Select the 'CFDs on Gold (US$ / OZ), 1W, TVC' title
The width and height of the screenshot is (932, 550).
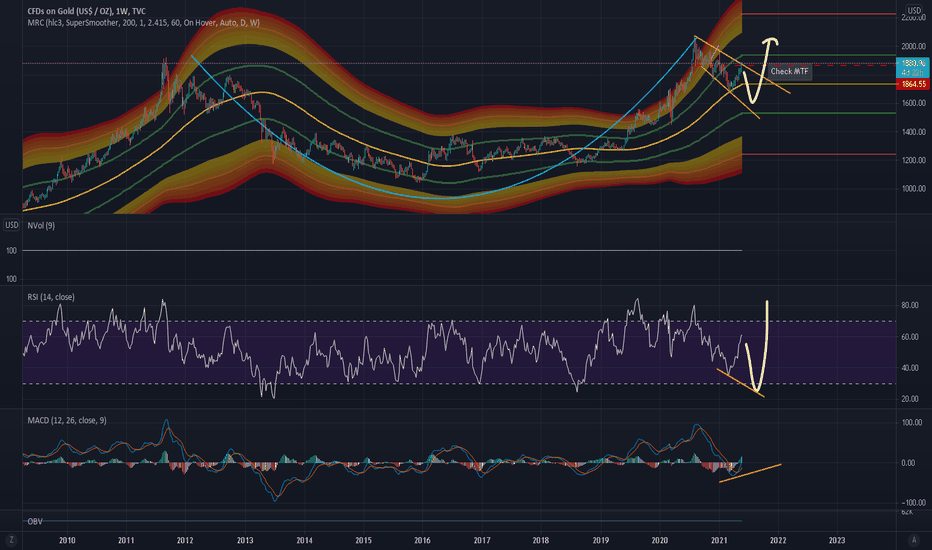[86, 11]
